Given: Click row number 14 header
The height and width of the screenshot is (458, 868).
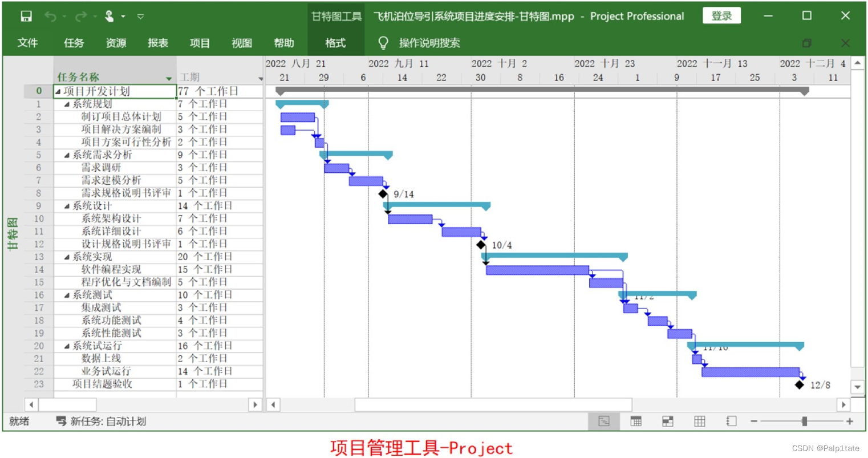Looking at the screenshot, I should pyautogui.click(x=39, y=269).
